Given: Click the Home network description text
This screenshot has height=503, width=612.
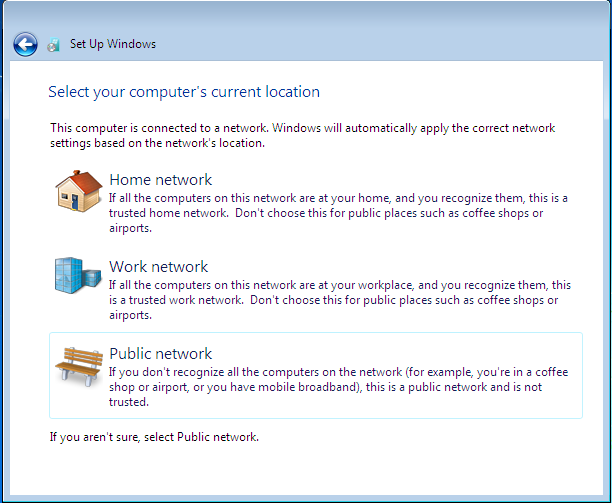Looking at the screenshot, I should 338,213.
